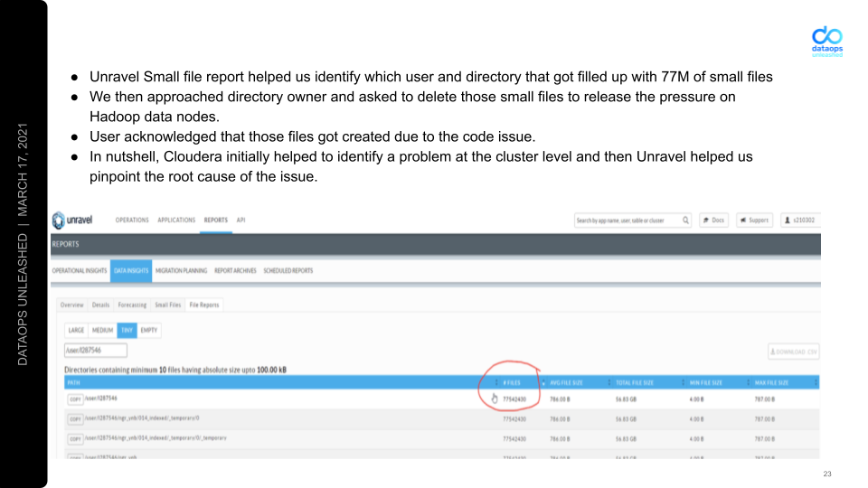Click the first row's 77542430 file count
Screen dimensions: 868x488
click(x=514, y=399)
